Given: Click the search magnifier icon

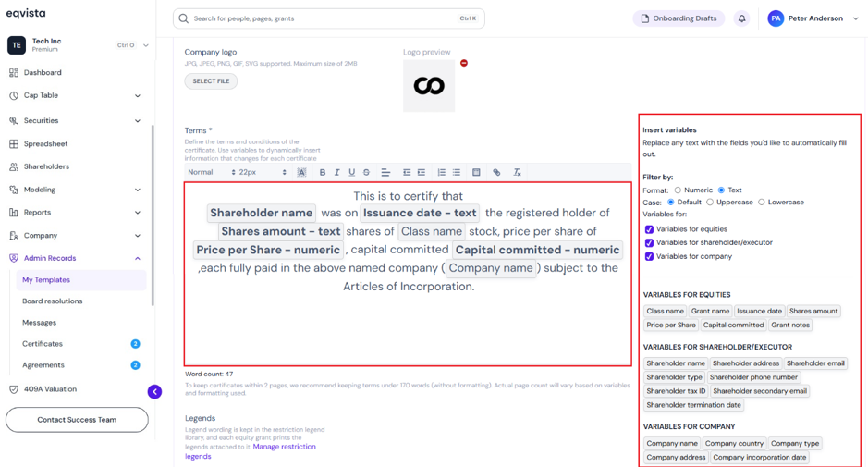Looking at the screenshot, I should (183, 18).
